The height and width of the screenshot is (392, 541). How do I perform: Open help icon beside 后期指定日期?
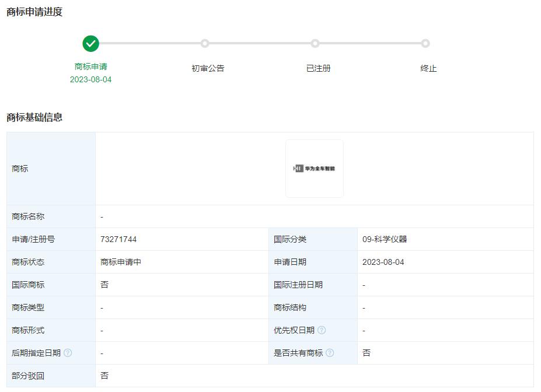pyautogui.click(x=68, y=353)
